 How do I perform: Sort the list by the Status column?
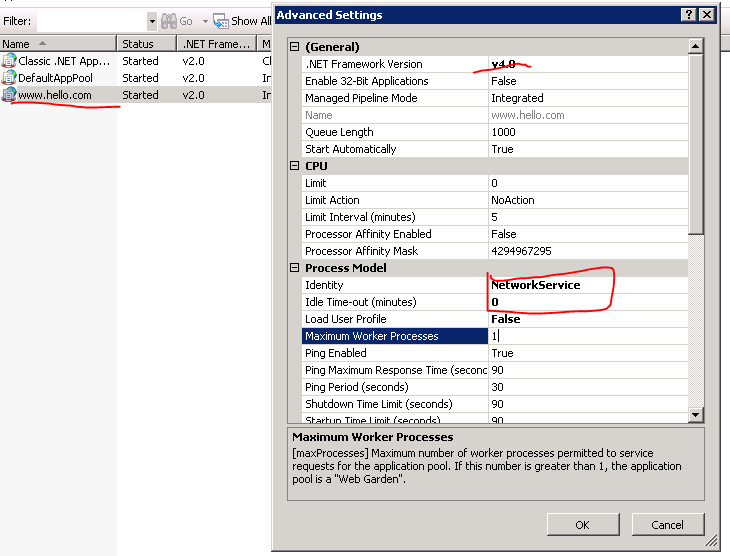click(146, 44)
